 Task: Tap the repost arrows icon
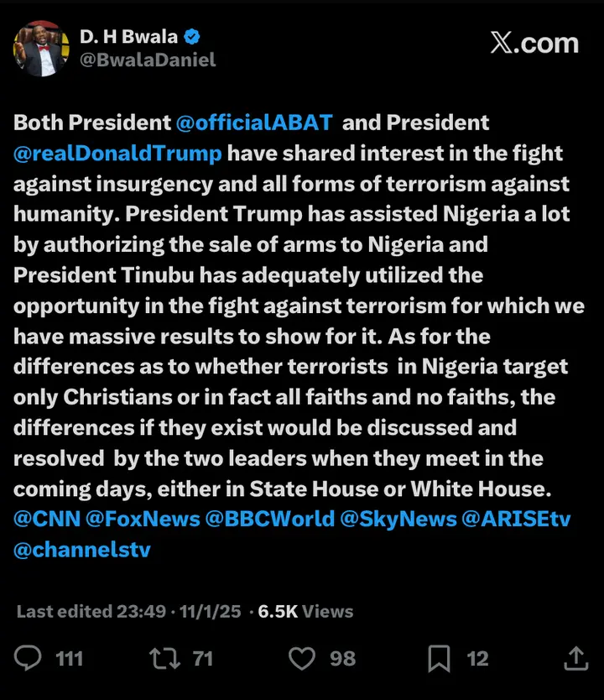coord(164,658)
